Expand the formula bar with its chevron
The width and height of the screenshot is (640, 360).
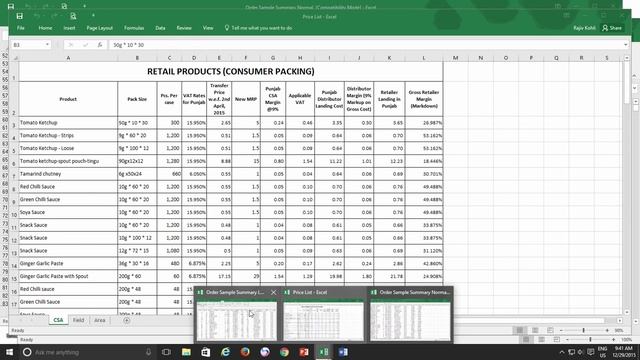625,44
